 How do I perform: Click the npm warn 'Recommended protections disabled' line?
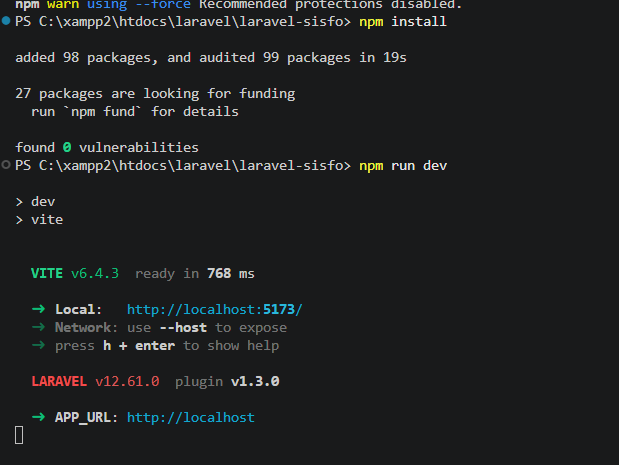point(238,5)
